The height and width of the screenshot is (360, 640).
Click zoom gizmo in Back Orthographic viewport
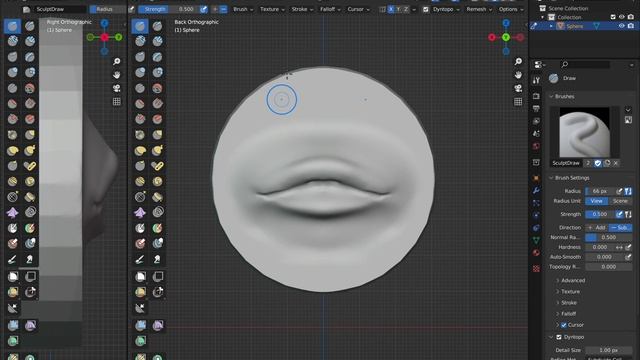pos(518,62)
